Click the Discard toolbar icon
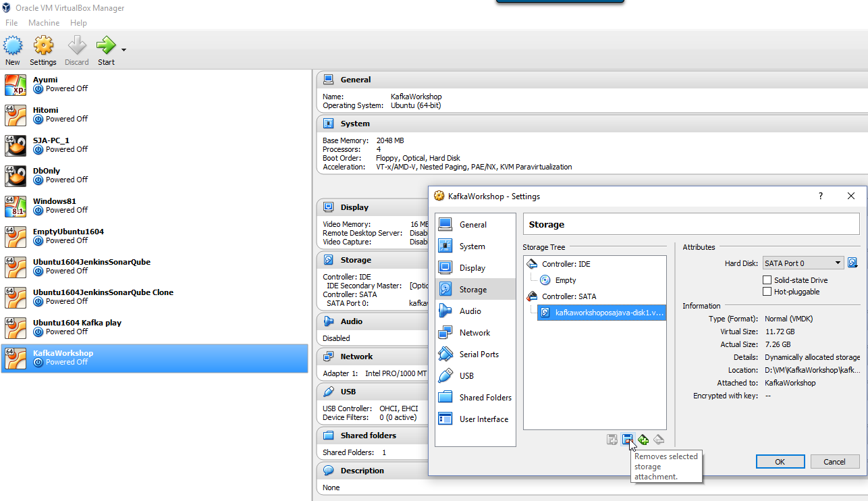Screen dimensions: 868x501 pos(77,51)
